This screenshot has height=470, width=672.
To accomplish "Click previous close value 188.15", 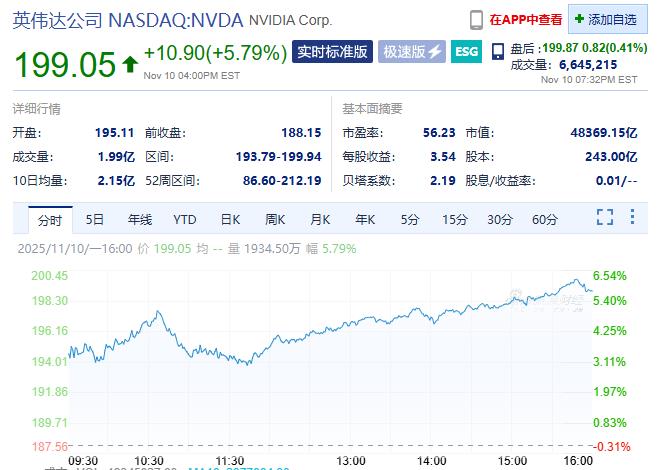I will click(301, 133).
